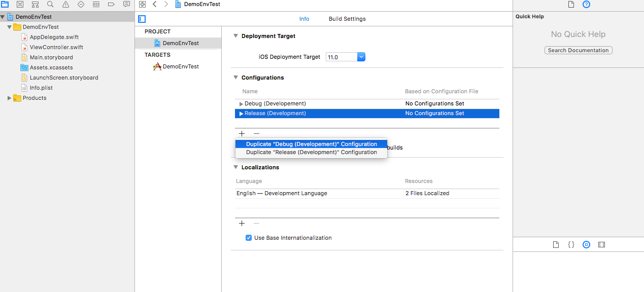Choose Duplicate "Debug (Developement)" Configuration
Image resolution: width=644 pixels, height=292 pixels.
(x=311, y=144)
